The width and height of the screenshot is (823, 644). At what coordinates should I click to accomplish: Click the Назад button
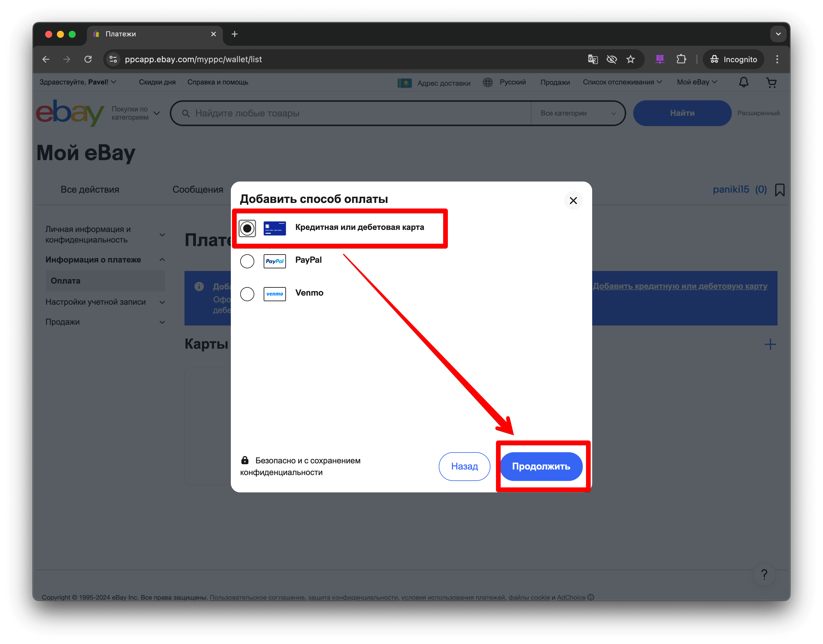(x=465, y=466)
